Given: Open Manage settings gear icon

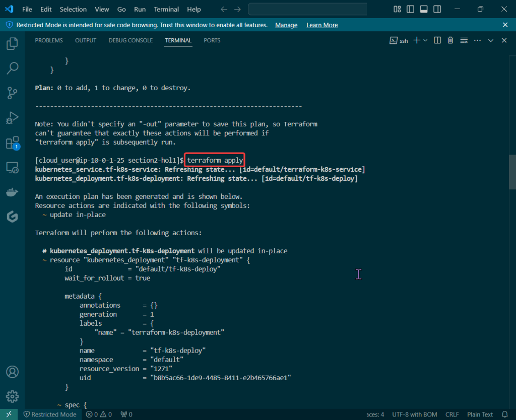Looking at the screenshot, I should click(12, 396).
